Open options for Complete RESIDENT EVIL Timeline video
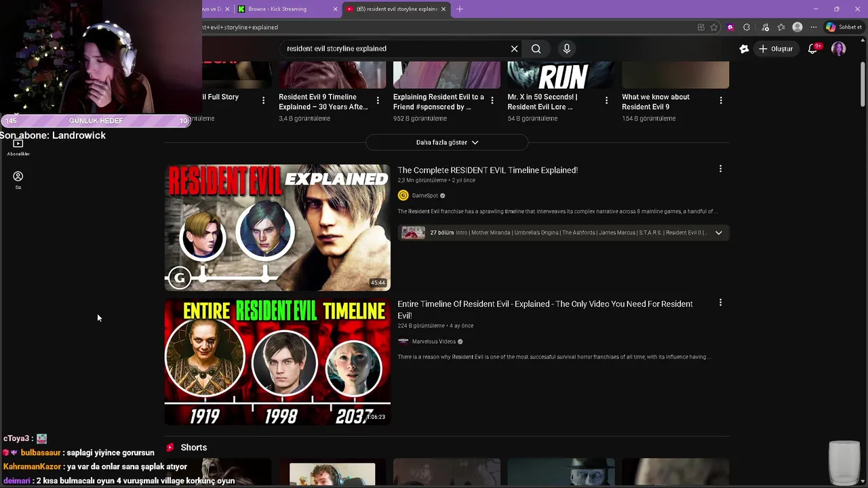The width and height of the screenshot is (868, 488). [x=720, y=169]
